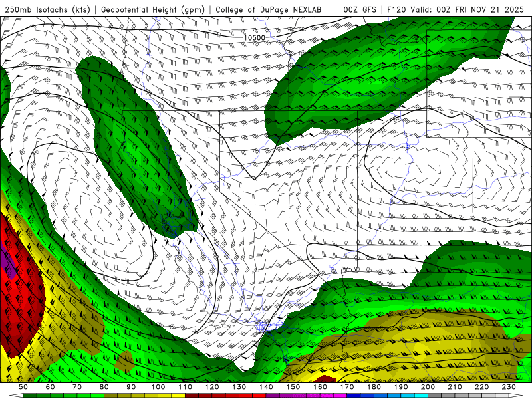The height and width of the screenshot is (399, 532).
Task: Click the '80' color bar label
Action: click(x=104, y=387)
